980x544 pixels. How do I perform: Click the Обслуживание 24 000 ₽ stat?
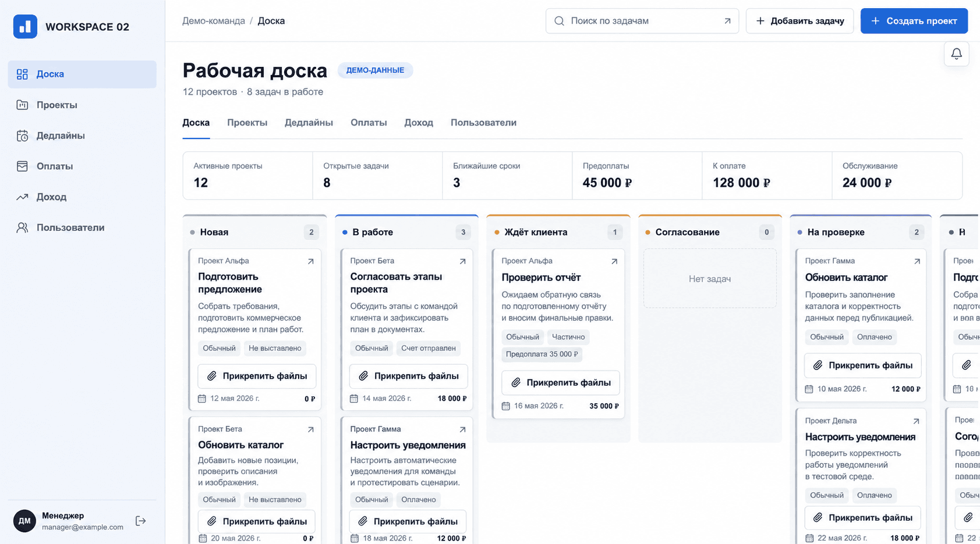tap(897, 176)
